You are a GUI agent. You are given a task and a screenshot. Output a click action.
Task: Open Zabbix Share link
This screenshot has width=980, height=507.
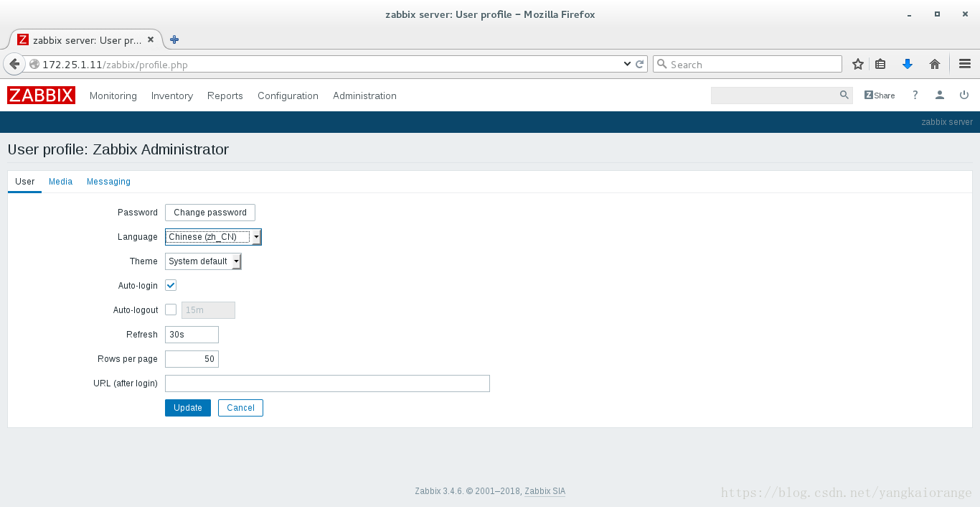[880, 95]
